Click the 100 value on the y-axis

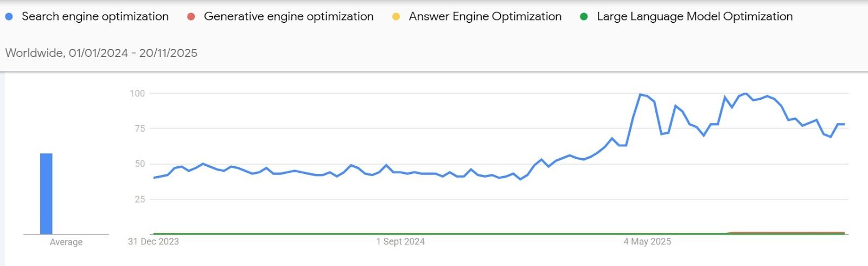coord(137,93)
